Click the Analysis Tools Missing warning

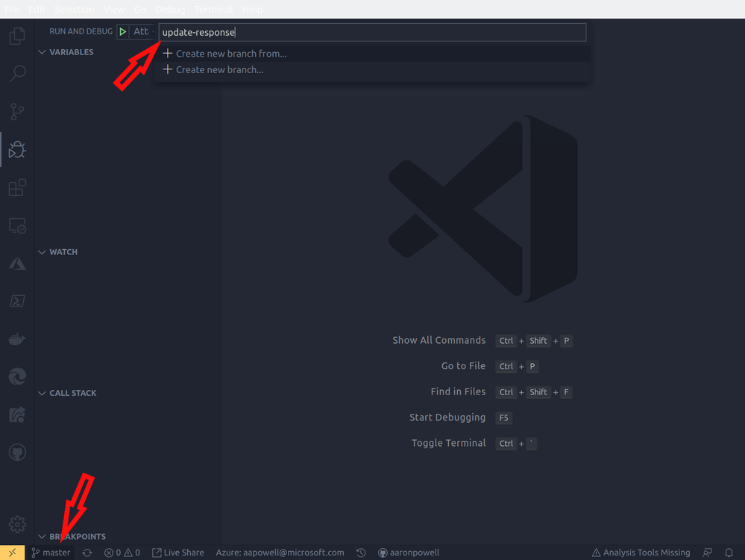pos(641,553)
